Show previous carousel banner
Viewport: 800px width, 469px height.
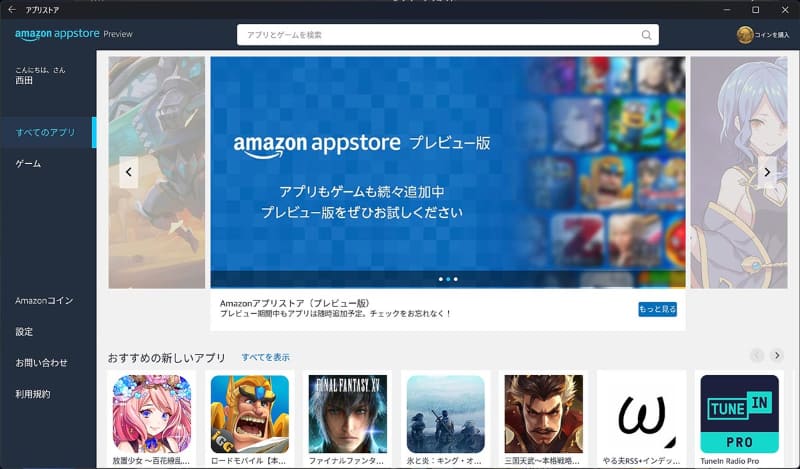point(129,172)
